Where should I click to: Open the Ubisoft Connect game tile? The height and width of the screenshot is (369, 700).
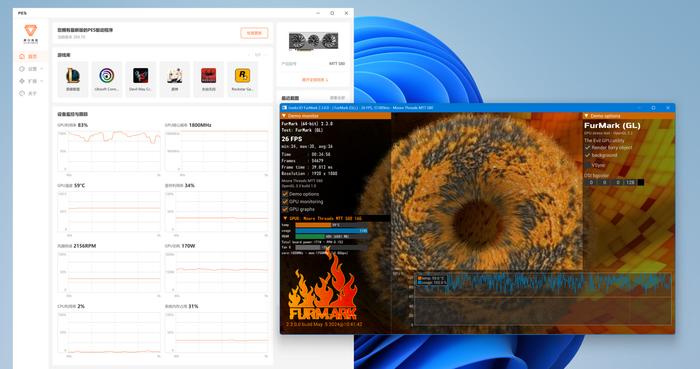(107, 79)
